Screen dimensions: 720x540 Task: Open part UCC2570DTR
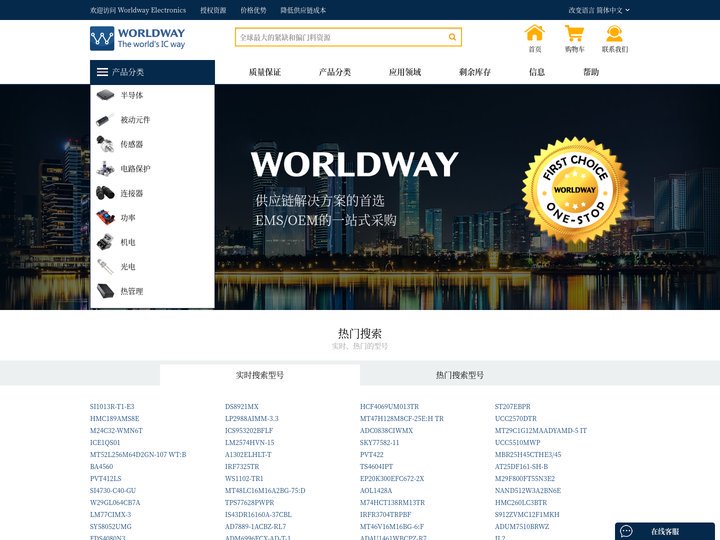[x=516, y=418]
